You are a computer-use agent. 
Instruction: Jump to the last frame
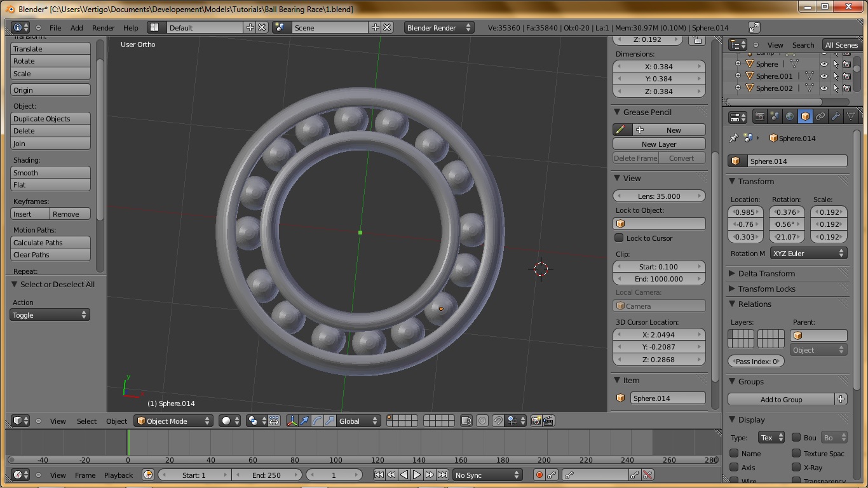(x=442, y=475)
